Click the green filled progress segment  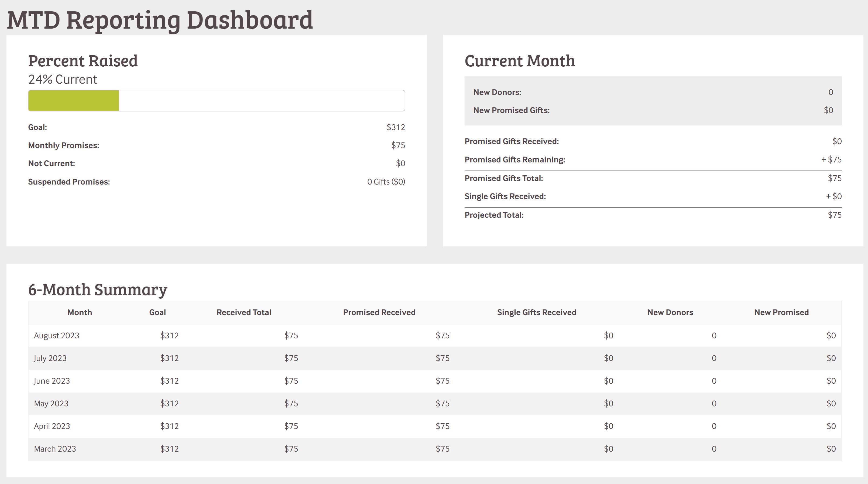[73, 100]
